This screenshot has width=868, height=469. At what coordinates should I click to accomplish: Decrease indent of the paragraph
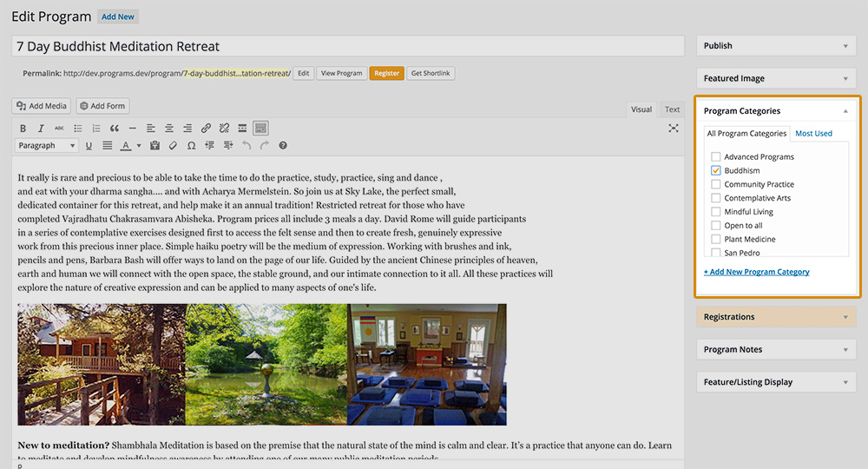point(209,146)
